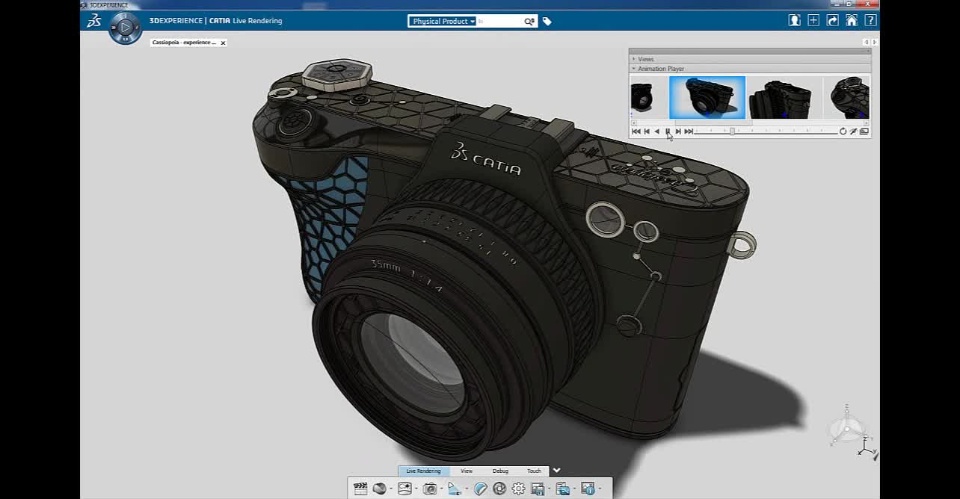Viewport: 960px width, 499px height.
Task: Open the user profile icon
Action: pyautogui.click(x=794, y=20)
